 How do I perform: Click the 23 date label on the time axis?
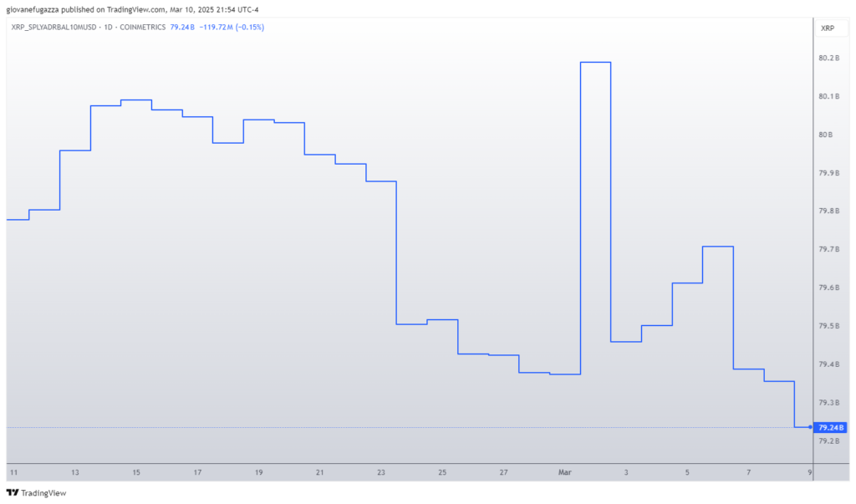pos(381,472)
